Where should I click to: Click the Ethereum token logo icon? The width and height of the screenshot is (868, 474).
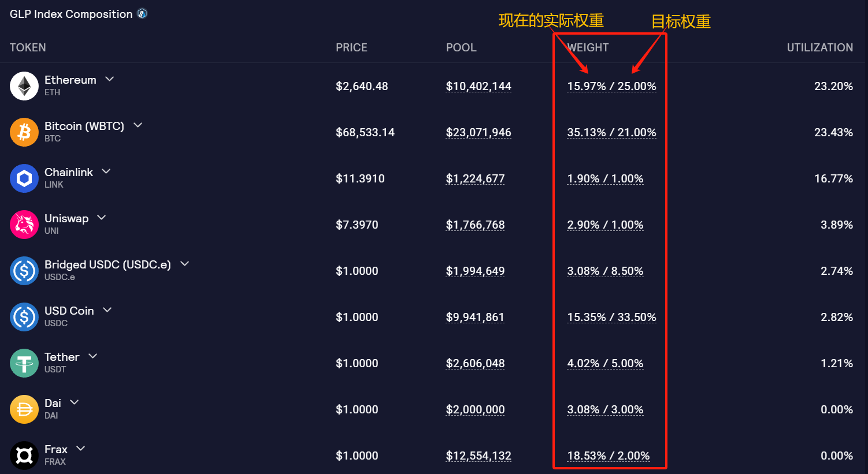[24, 86]
